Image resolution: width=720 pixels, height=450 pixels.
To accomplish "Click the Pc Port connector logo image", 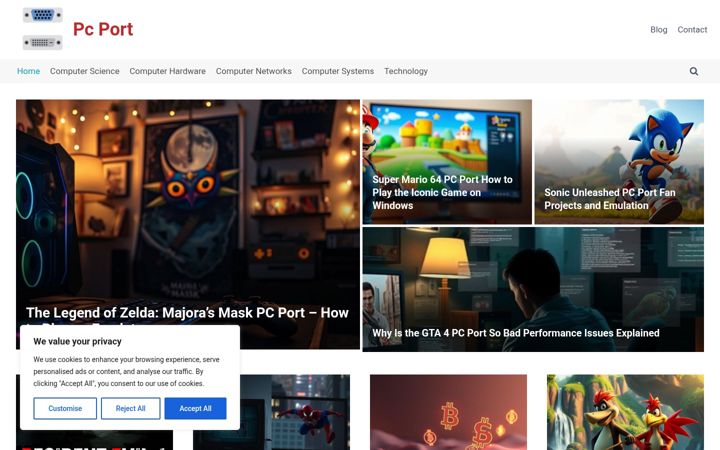I will (x=43, y=29).
